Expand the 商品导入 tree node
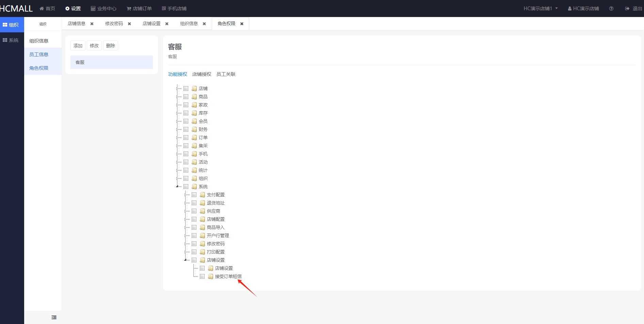644x324 pixels. (x=185, y=227)
